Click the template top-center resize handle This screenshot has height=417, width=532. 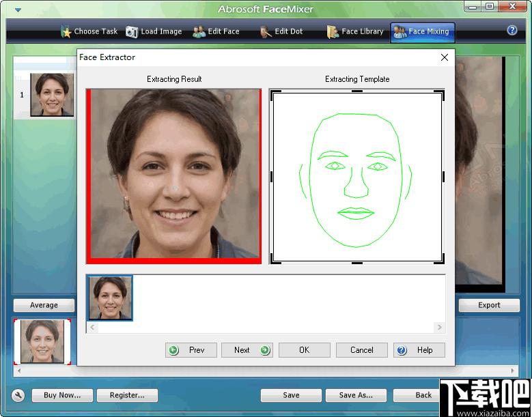pos(357,91)
